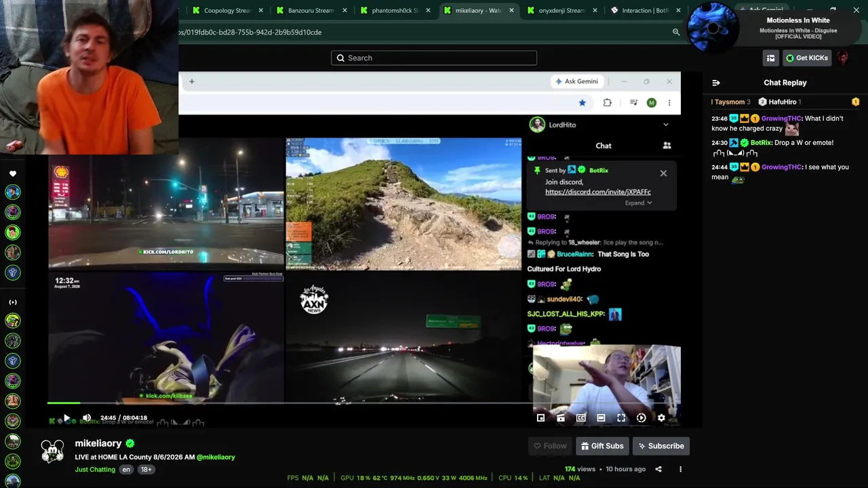Click GrowingTHC username at 23:46
This screenshot has width=868, height=488.
[781, 119]
